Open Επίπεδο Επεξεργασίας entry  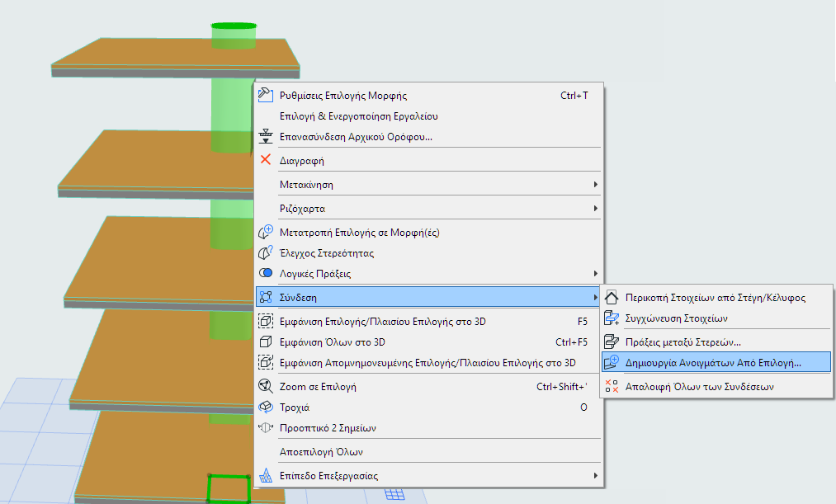coord(429,476)
